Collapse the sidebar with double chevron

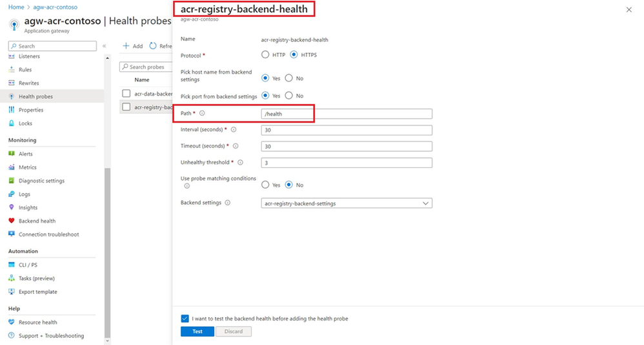coord(105,46)
